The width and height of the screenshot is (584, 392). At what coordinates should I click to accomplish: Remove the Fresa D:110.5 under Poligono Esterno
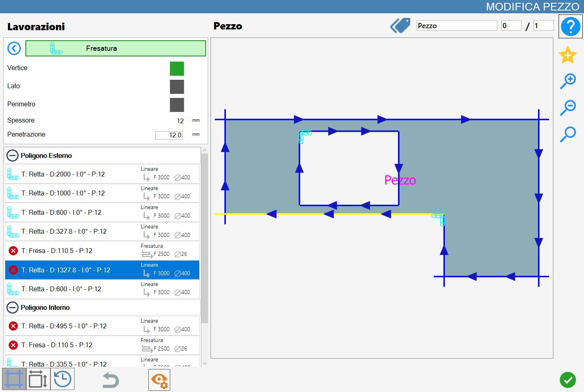13,251
